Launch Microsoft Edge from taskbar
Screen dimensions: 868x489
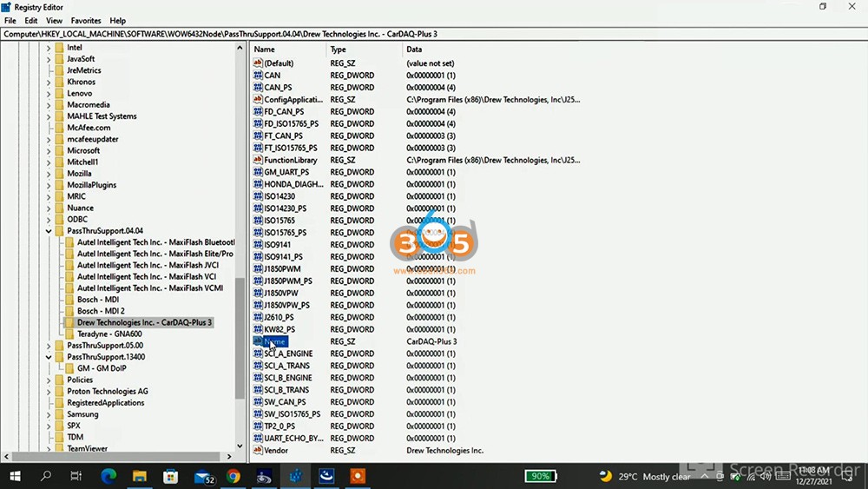tap(108, 476)
